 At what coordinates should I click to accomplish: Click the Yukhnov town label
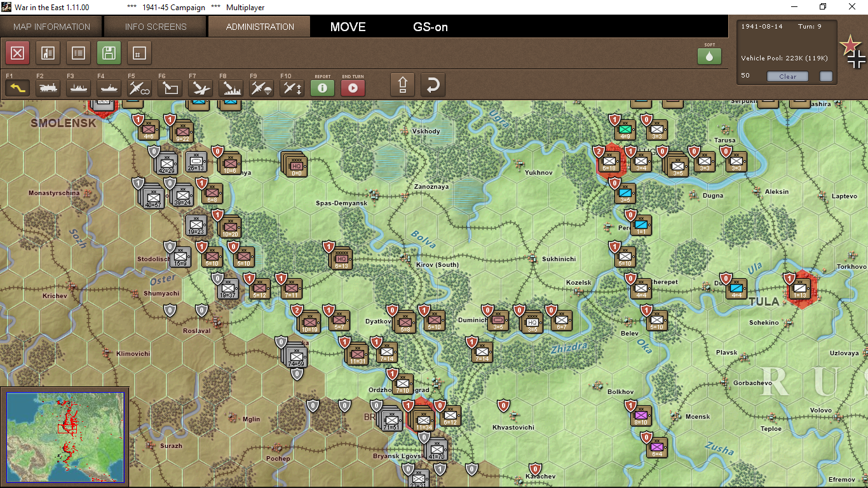(539, 172)
